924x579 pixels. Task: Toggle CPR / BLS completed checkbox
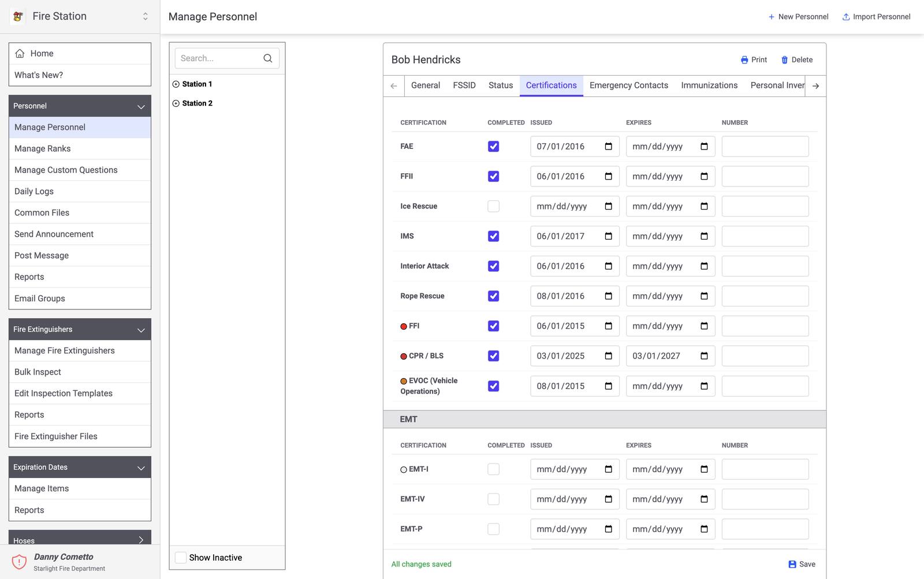pos(493,356)
